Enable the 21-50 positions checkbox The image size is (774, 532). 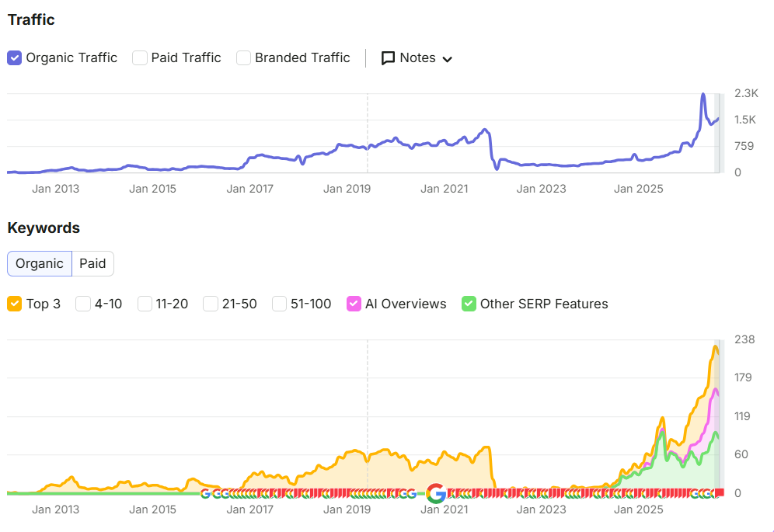pos(211,304)
